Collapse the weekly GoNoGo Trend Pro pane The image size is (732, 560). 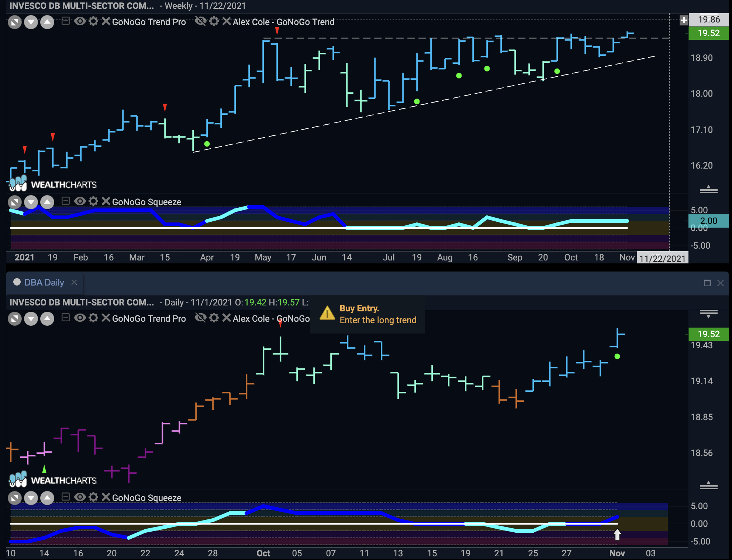click(x=66, y=21)
